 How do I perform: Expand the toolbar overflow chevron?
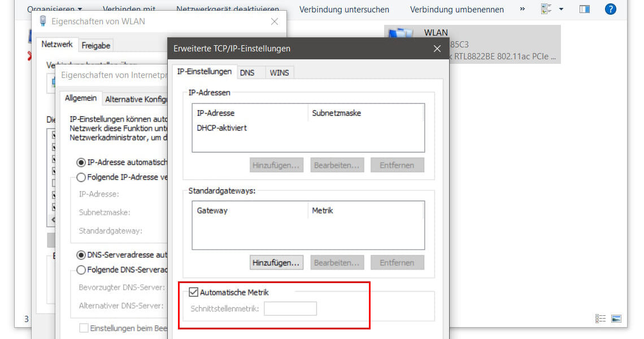point(523,8)
